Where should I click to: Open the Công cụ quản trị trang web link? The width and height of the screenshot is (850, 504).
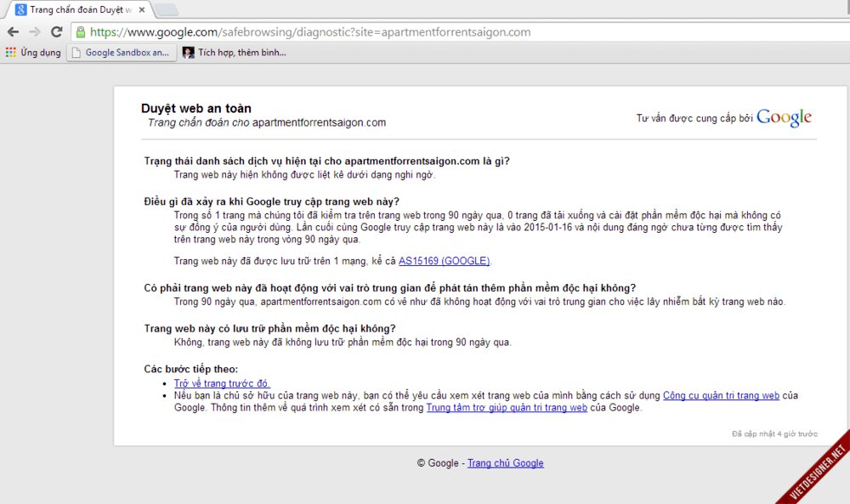click(721, 395)
